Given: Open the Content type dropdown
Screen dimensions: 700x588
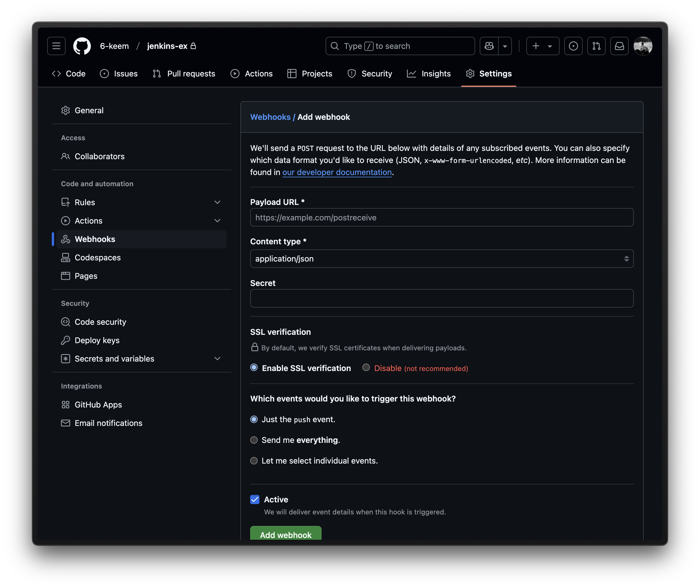Looking at the screenshot, I should click(441, 259).
